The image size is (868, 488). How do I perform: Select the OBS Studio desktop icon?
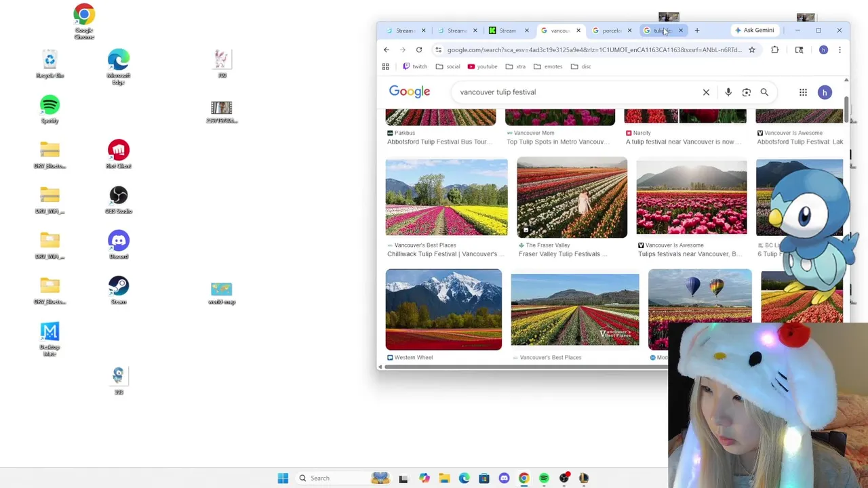[119, 200]
